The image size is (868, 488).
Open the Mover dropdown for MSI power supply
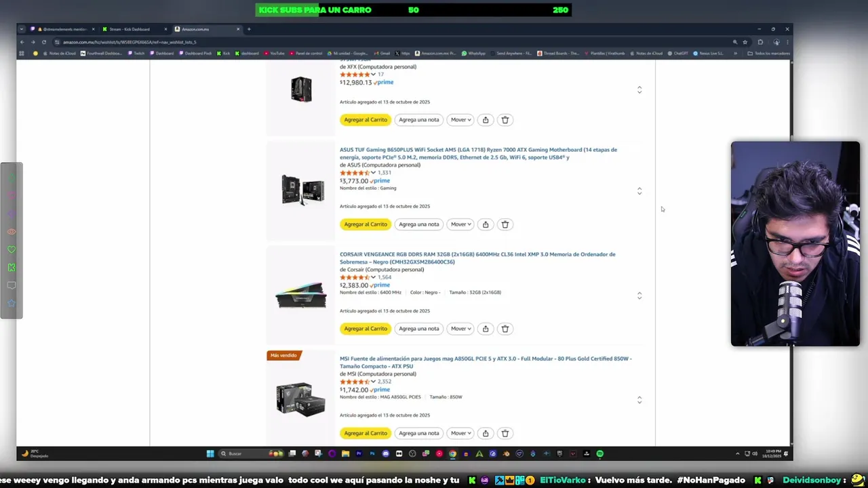pyautogui.click(x=461, y=433)
